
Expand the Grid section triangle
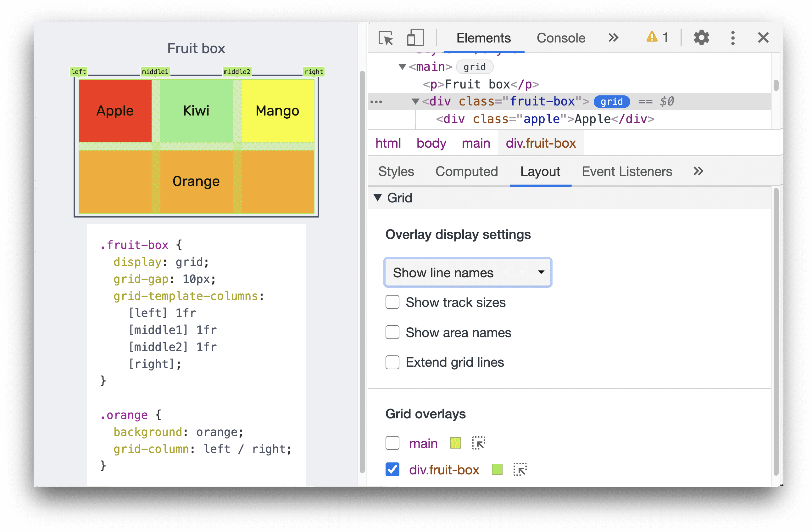pyautogui.click(x=378, y=198)
